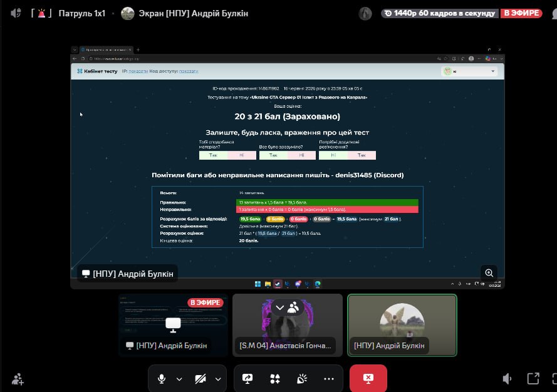Open the soundboard icon
This screenshot has height=392, width=557.
pyautogui.click(x=301, y=378)
